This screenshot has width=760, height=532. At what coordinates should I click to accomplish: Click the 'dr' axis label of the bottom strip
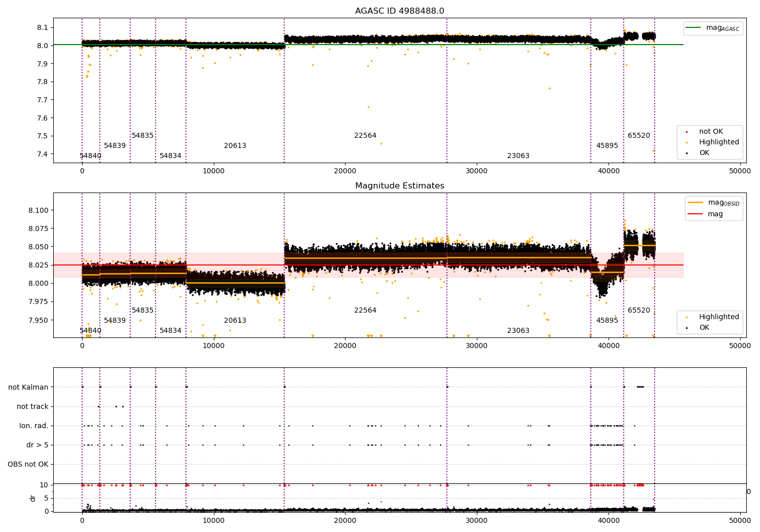tap(33, 498)
